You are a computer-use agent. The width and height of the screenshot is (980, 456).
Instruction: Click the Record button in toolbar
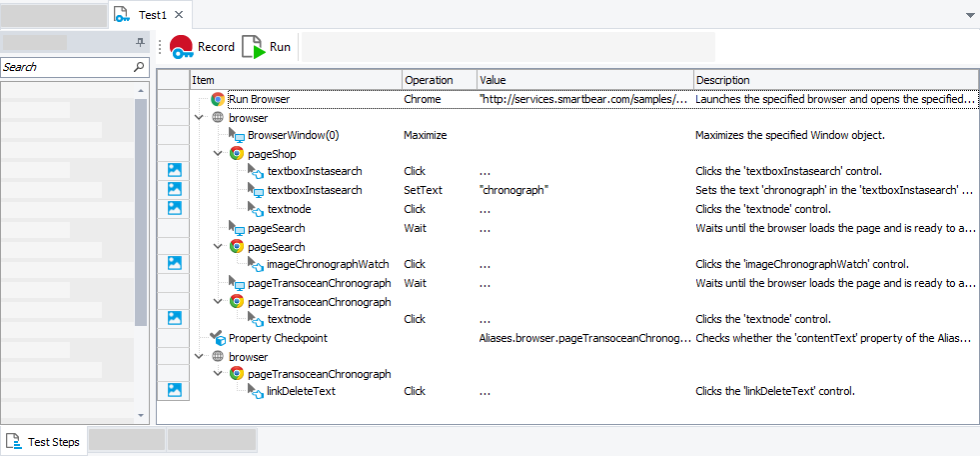(x=202, y=47)
